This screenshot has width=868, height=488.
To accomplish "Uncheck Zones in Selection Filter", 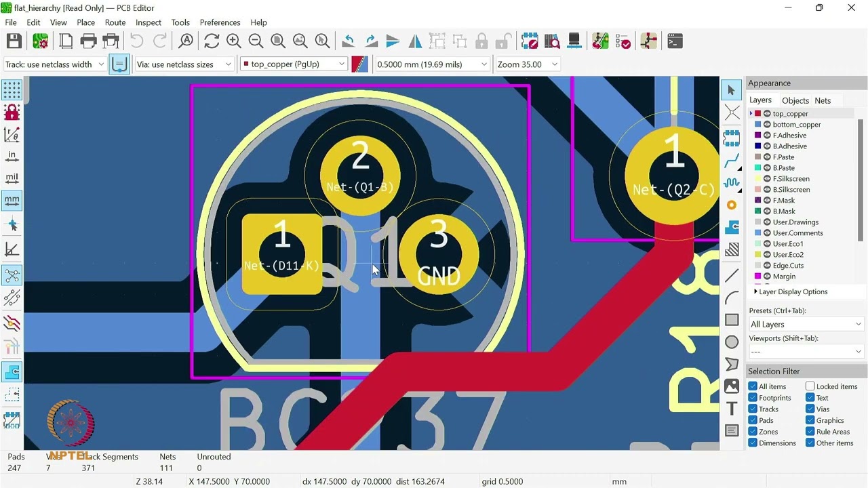I will 753,432.
